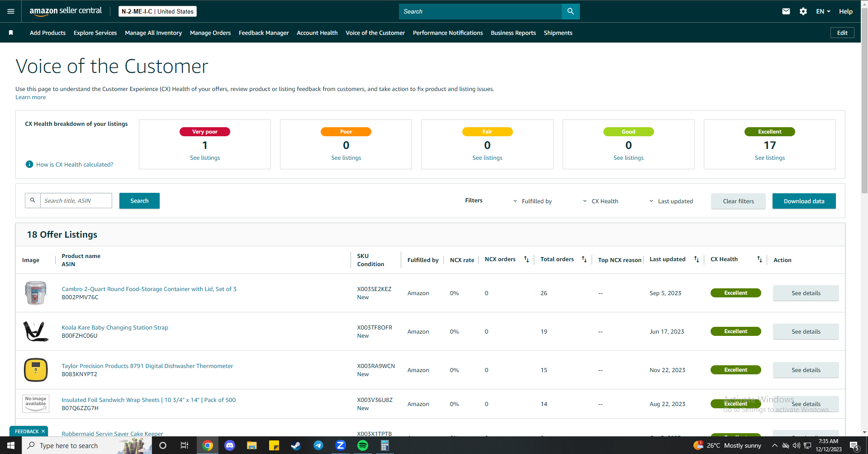See details for Koala Kare Strap
This screenshot has height=454, width=868.
coord(806,331)
